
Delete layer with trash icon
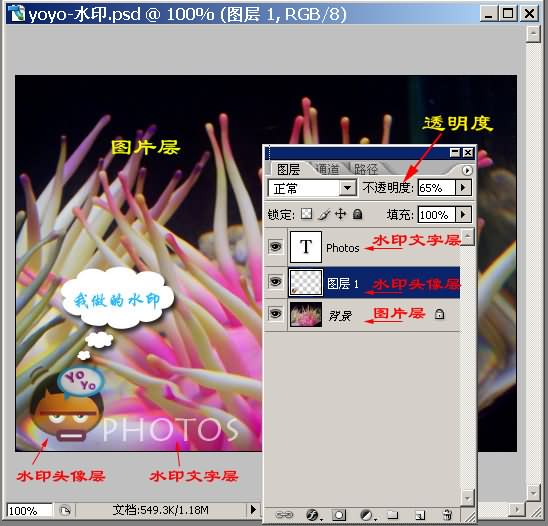(447, 514)
